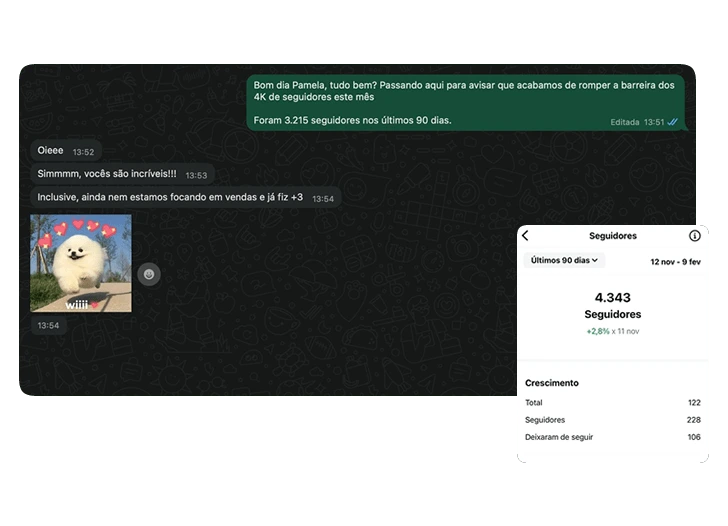Viewport: 728px width, 526px height.
Task: Click the 12 nov - 9 fev date range
Action: pos(675,261)
